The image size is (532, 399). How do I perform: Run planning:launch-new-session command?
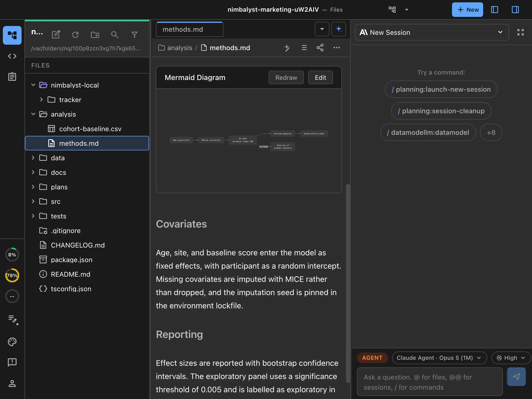(x=441, y=89)
